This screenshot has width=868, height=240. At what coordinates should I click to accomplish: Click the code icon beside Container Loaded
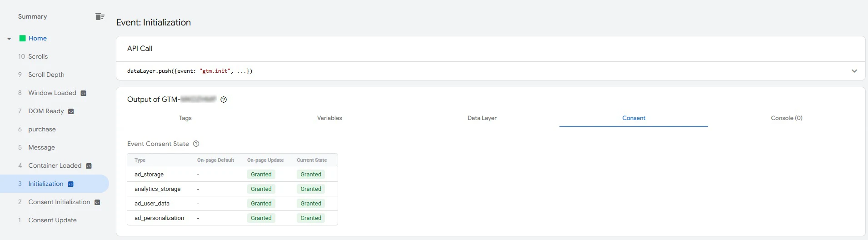(89, 166)
